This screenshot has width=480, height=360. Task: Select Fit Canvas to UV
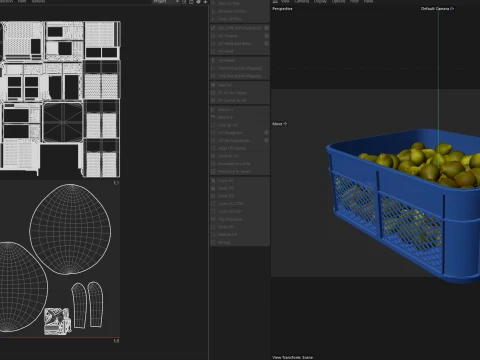click(x=240, y=100)
